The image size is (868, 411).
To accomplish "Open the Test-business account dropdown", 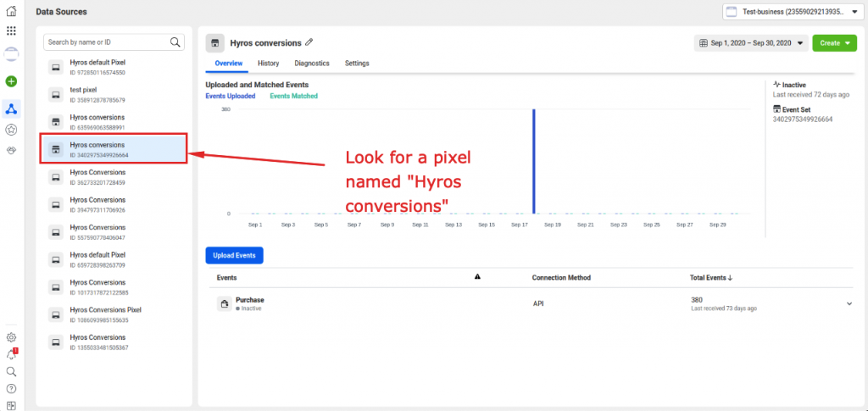I will tap(793, 12).
